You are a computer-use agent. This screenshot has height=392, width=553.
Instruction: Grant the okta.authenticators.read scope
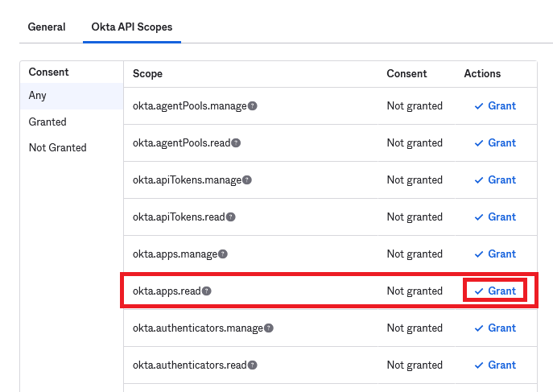pyautogui.click(x=495, y=365)
